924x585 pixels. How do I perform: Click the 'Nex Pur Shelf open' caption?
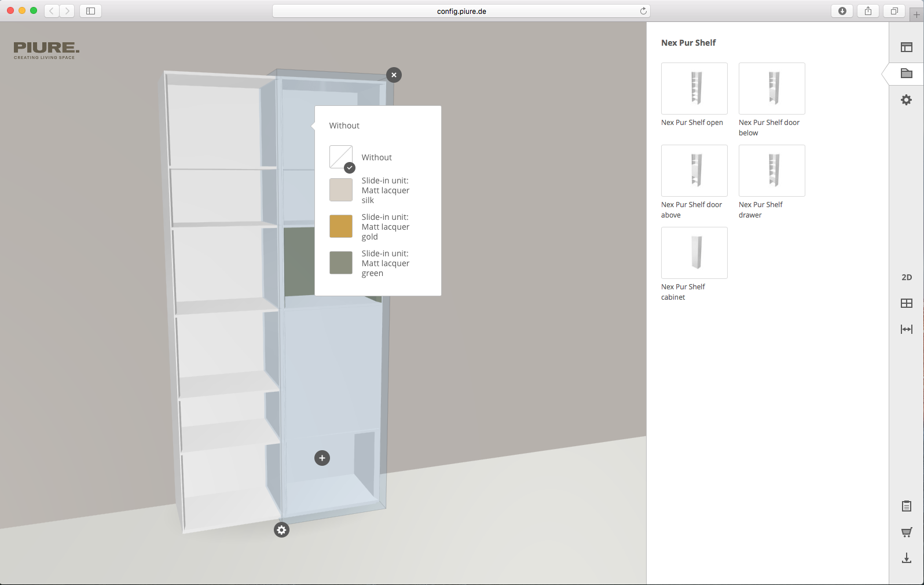[x=692, y=122]
